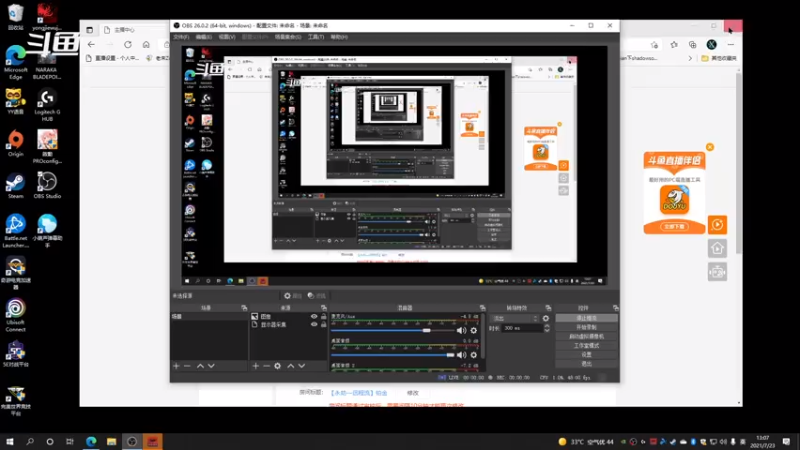Open the 编辑(E) menu in OBS
Image resolution: width=800 pixels, height=450 pixels.
[204, 37]
